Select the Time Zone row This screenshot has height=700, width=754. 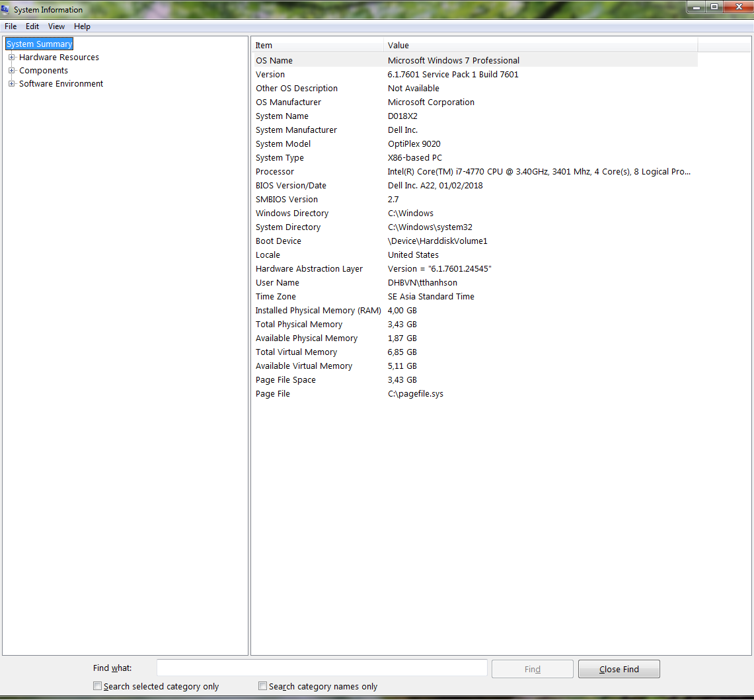tap(475, 297)
